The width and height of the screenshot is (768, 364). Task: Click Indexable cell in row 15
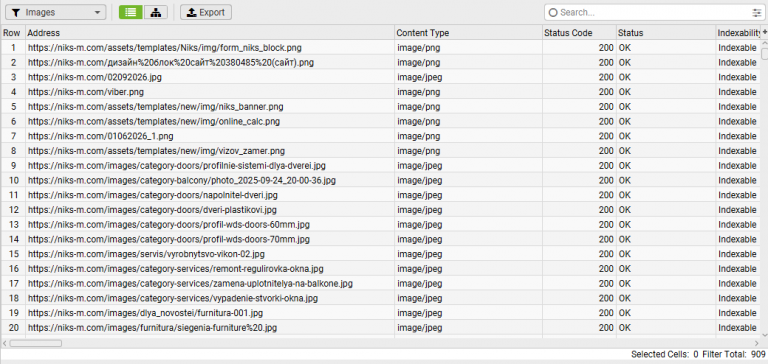click(737, 254)
